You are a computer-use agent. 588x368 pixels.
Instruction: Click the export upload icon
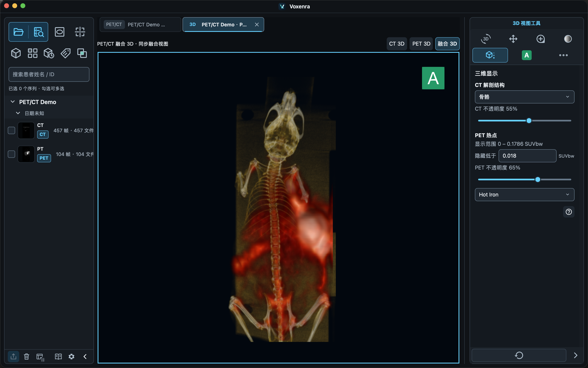[x=13, y=357]
